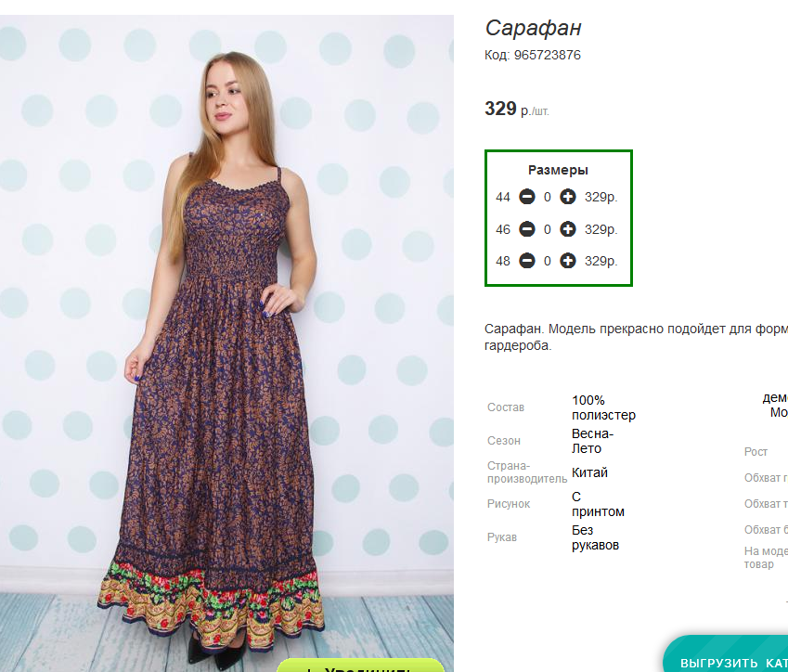The height and width of the screenshot is (672, 788).
Task: Click the 100% полиэстер composition value
Action: tap(603, 407)
